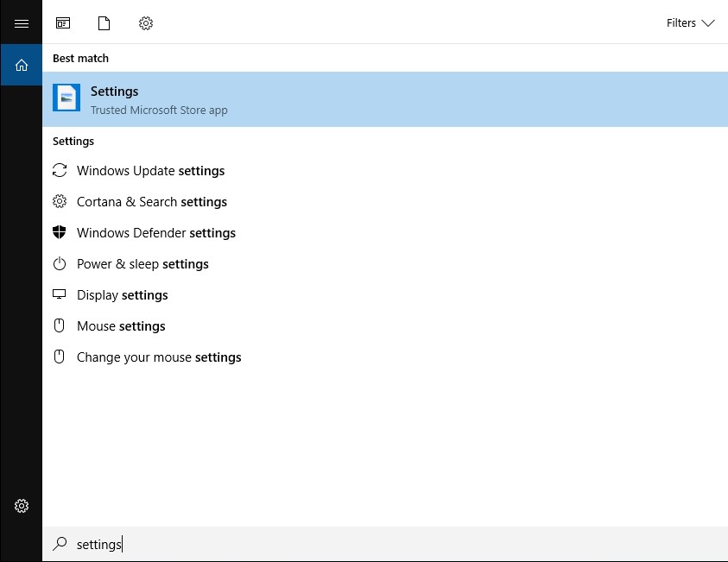Click the Windows Update refresh icon
Screen dimensions: 728x562
coord(59,170)
